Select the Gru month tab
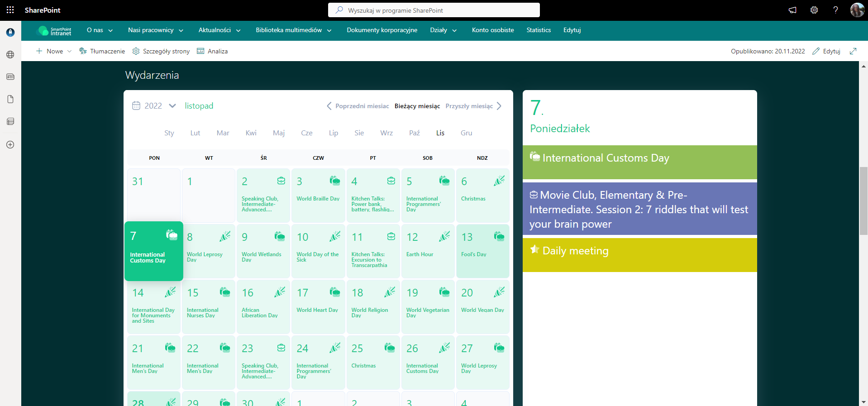868x406 pixels. coord(466,133)
